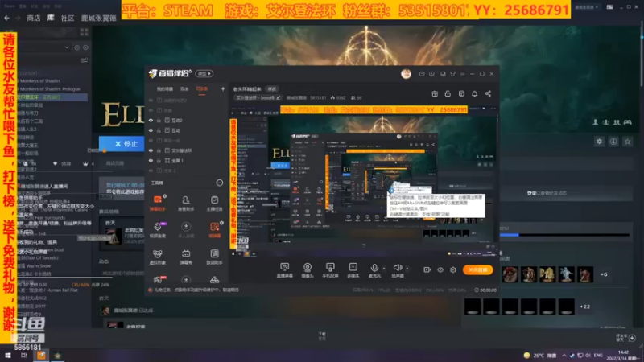Screen dimensions: 644x362
Task: Toggle visibility of the 互动 source
Action: click(x=151, y=130)
